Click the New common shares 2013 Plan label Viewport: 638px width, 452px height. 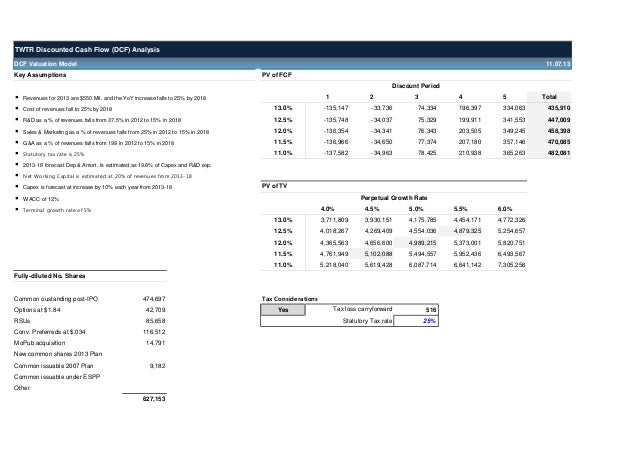[x=58, y=354]
